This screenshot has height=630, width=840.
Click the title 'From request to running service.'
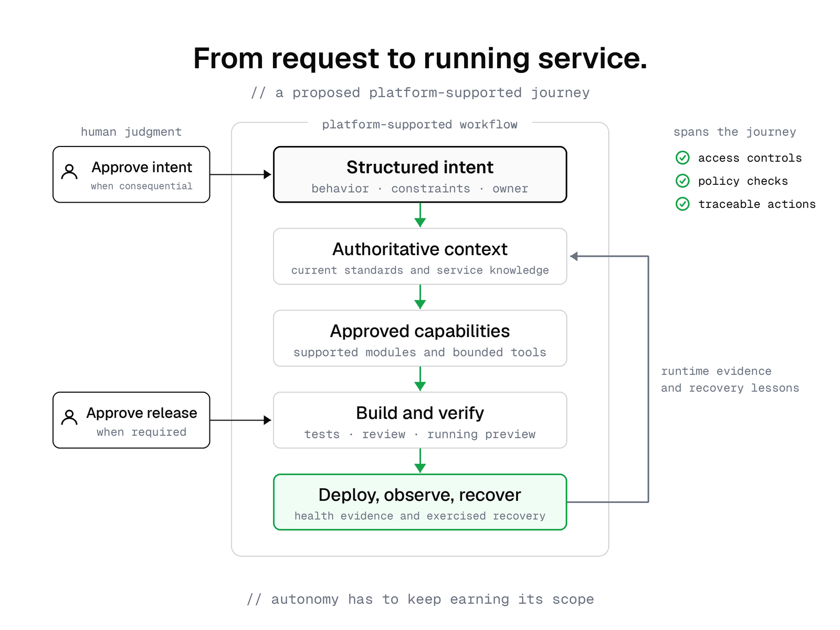point(420,58)
